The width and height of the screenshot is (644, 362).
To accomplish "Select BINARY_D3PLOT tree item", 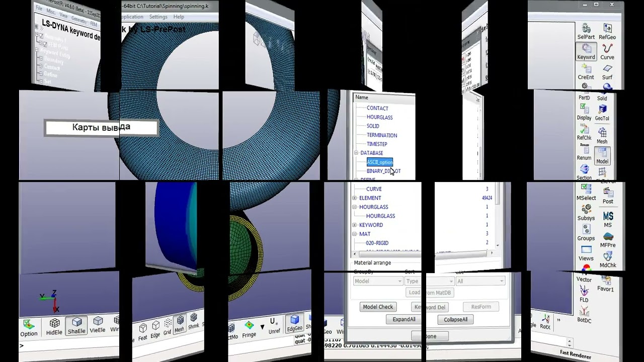I will pyautogui.click(x=383, y=171).
